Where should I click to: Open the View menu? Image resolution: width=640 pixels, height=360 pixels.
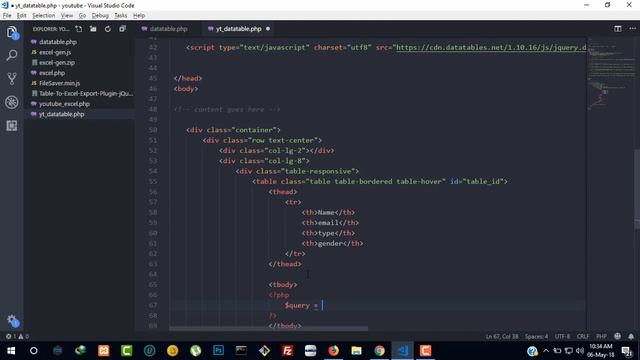pyautogui.click(x=67, y=16)
